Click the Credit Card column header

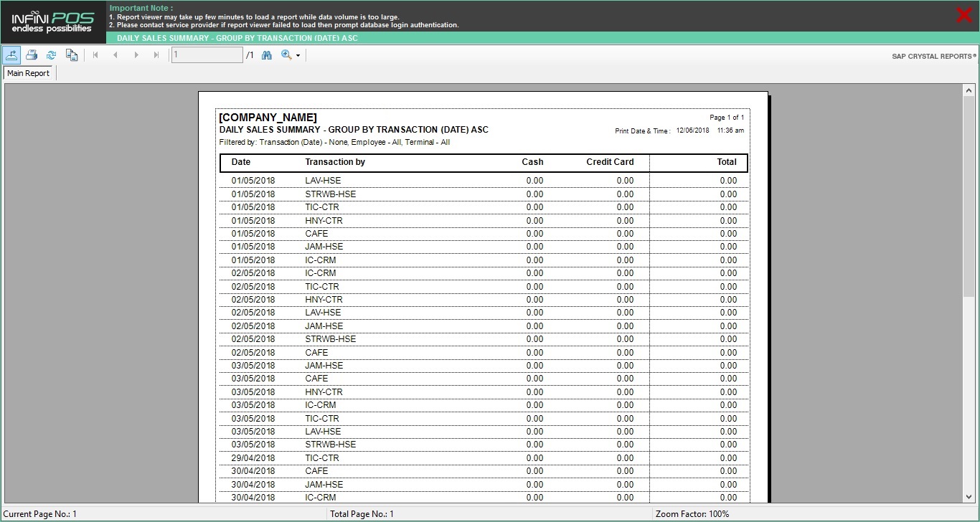click(610, 162)
